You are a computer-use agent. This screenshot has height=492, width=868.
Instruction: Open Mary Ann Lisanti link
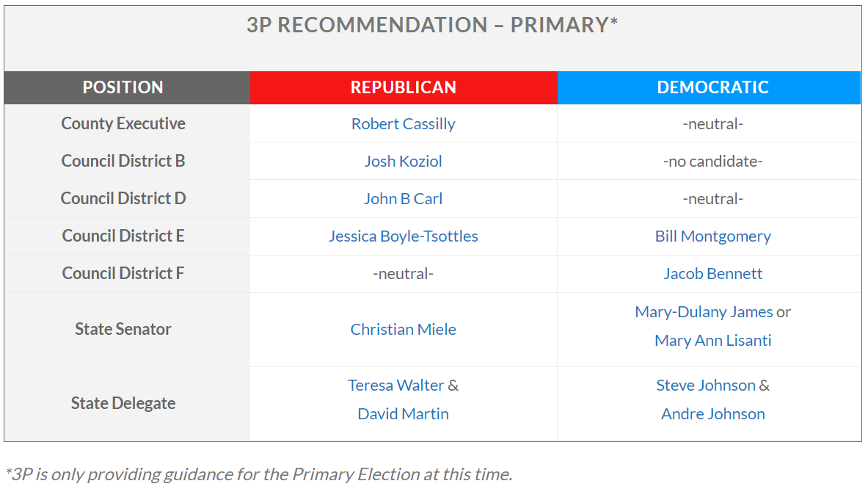click(x=713, y=340)
